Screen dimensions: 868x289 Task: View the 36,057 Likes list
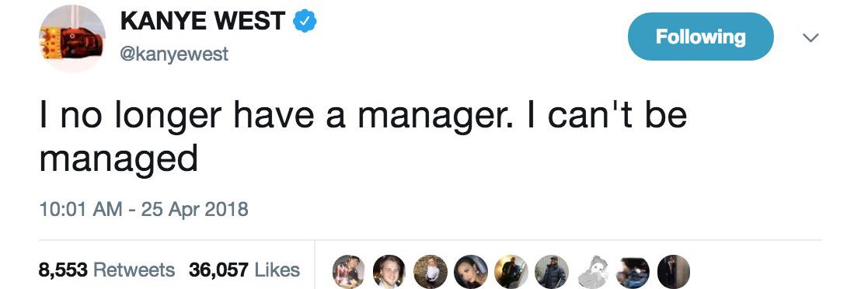pos(244,270)
